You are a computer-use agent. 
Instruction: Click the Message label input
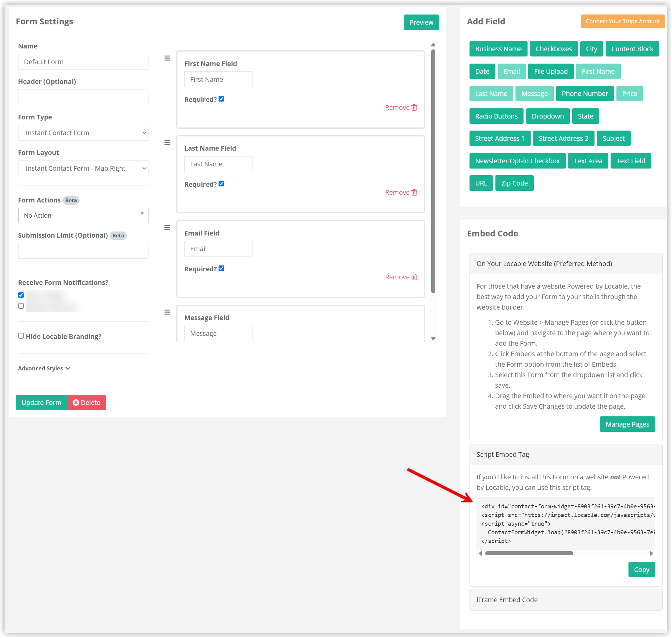click(219, 334)
